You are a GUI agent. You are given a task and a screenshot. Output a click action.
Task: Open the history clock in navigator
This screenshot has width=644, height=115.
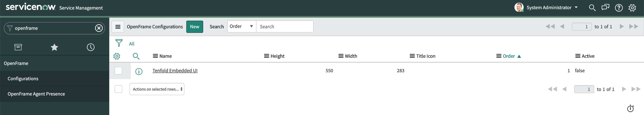[90, 47]
